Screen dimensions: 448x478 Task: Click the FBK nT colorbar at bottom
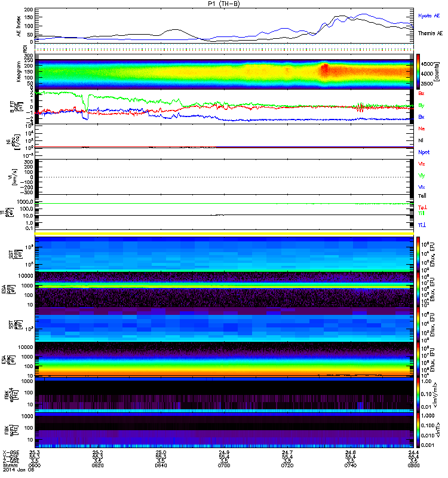(x=419, y=430)
